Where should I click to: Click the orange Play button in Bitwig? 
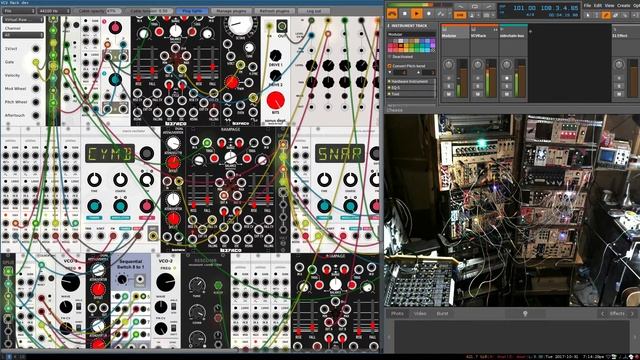(417, 14)
